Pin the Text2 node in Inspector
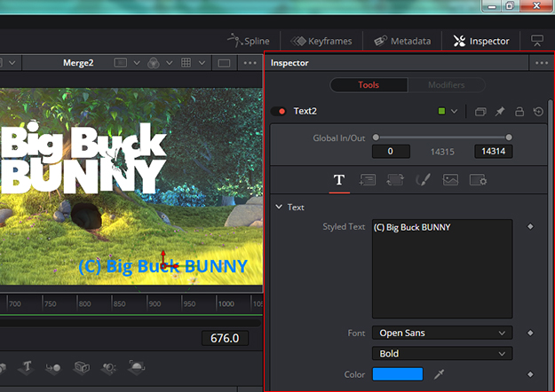This screenshot has width=555, height=392. click(x=500, y=112)
